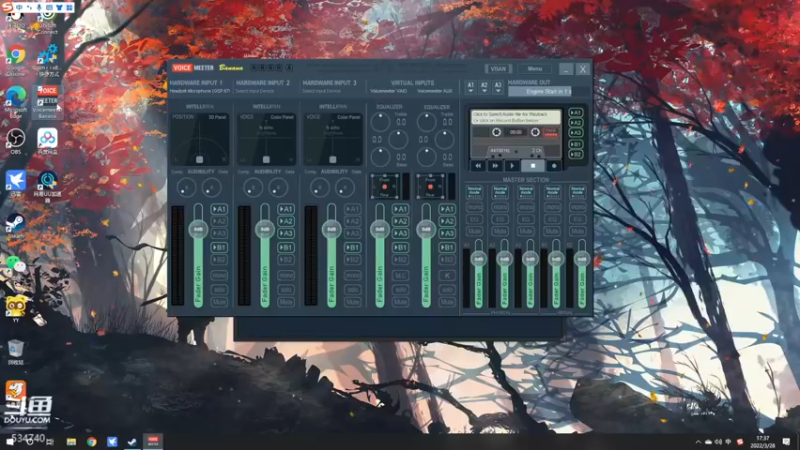The width and height of the screenshot is (800, 450).
Task: Switch Hardware Input 1 to 3D Panel
Action: point(217,117)
